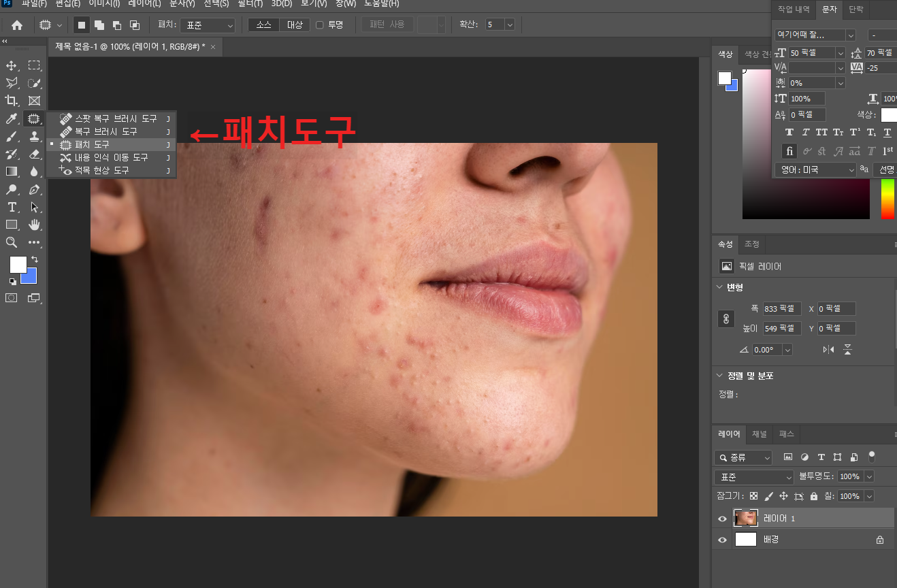Switch to the 채널 tab
The height and width of the screenshot is (588, 897).
coord(760,434)
